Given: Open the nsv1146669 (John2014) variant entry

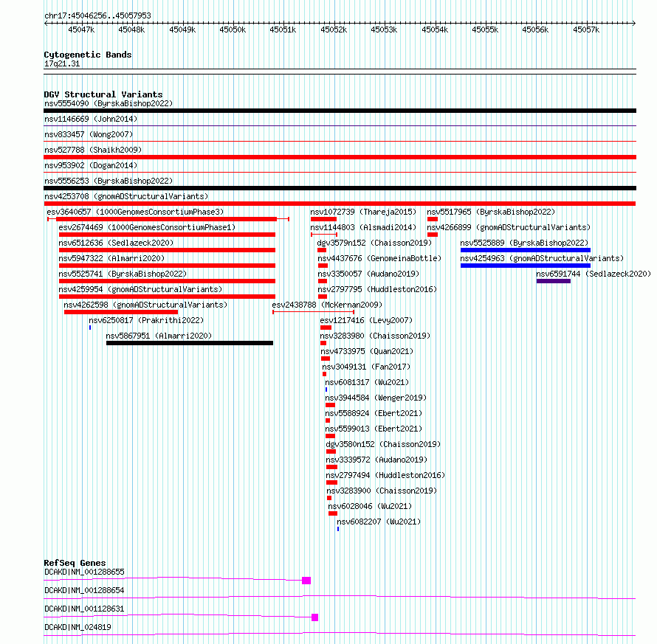Looking at the screenshot, I should [91, 119].
